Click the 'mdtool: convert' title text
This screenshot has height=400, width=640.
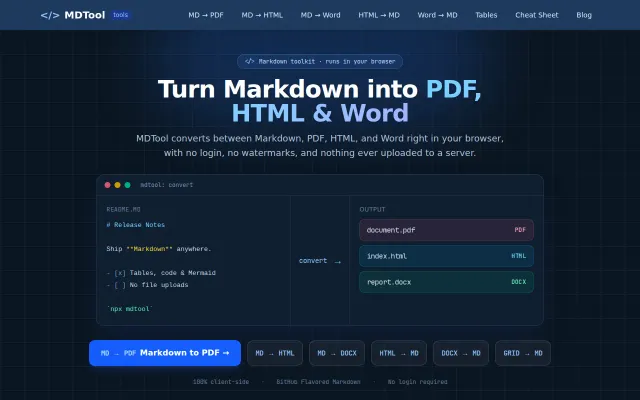click(167, 185)
